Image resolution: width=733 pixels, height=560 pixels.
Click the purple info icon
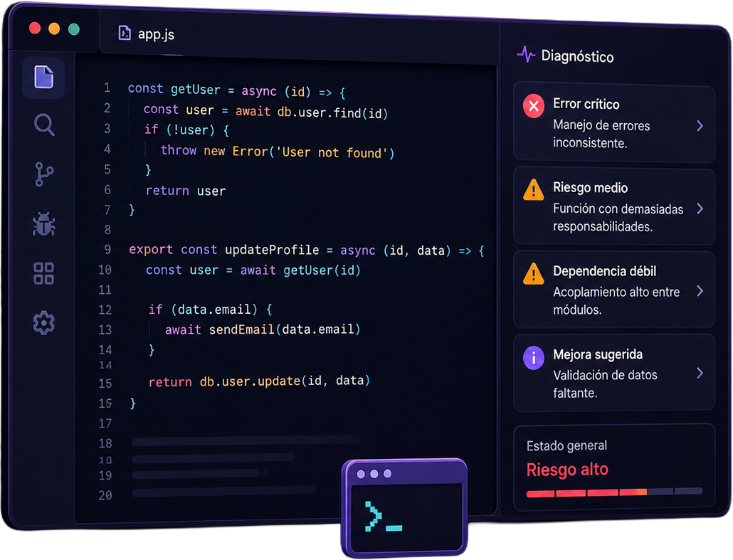coord(534,358)
